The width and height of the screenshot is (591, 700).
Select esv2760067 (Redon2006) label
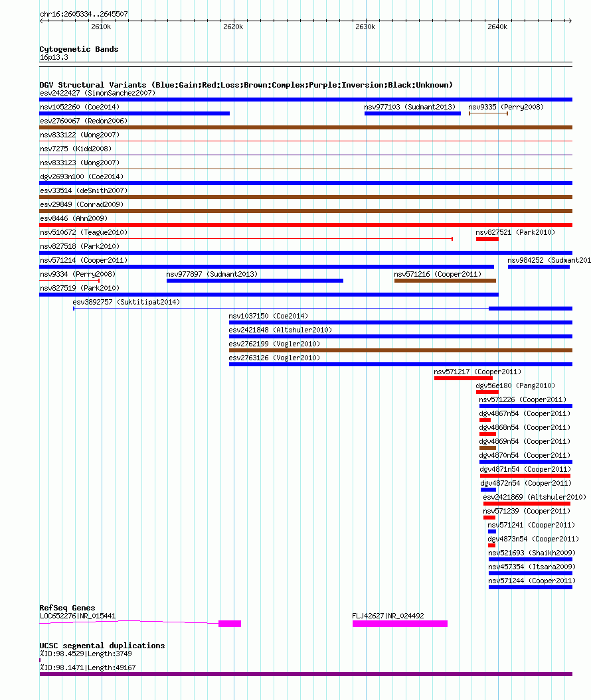84,121
